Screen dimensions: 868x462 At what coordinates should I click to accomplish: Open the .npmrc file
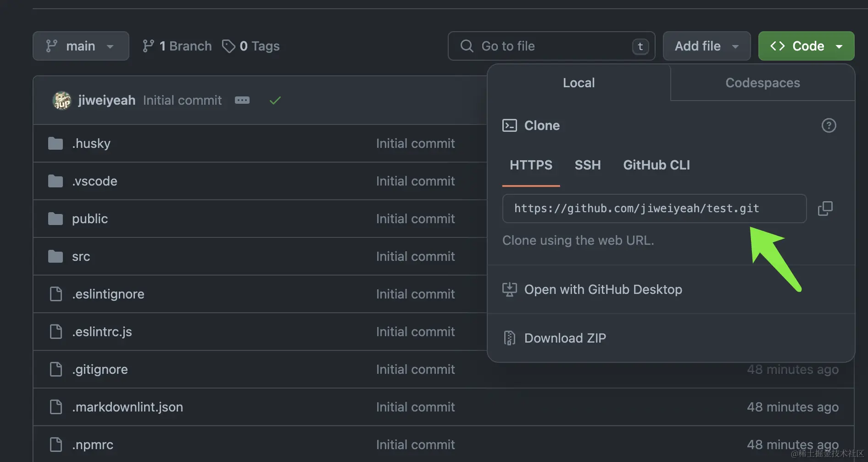pos(92,445)
